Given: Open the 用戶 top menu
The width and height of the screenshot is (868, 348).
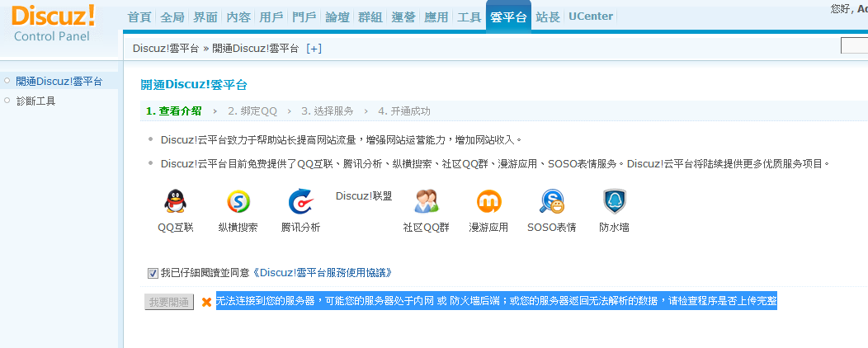Looking at the screenshot, I should point(271,17).
